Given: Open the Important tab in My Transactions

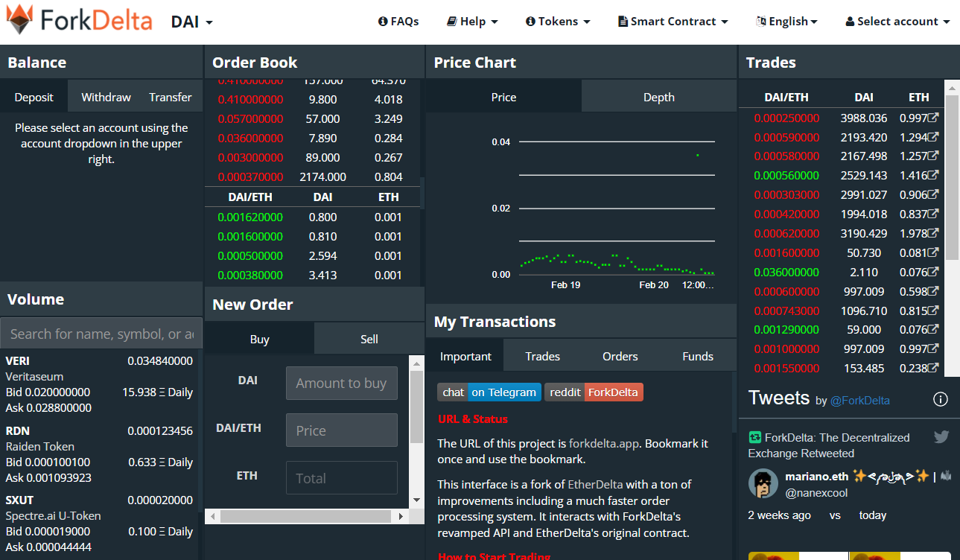Looking at the screenshot, I should coord(465,356).
